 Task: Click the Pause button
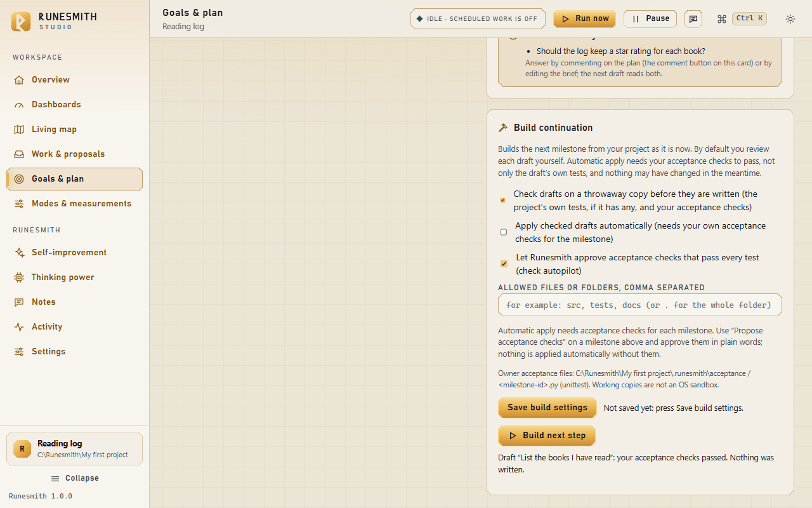click(650, 19)
